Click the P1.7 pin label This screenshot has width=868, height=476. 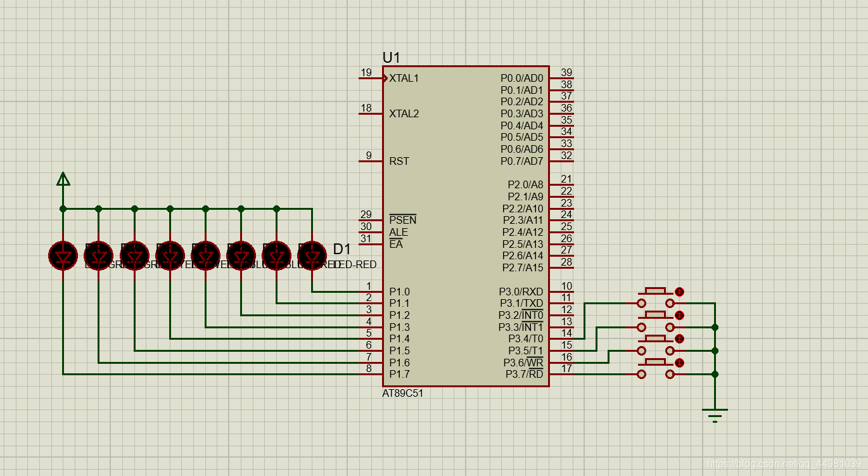(x=399, y=374)
